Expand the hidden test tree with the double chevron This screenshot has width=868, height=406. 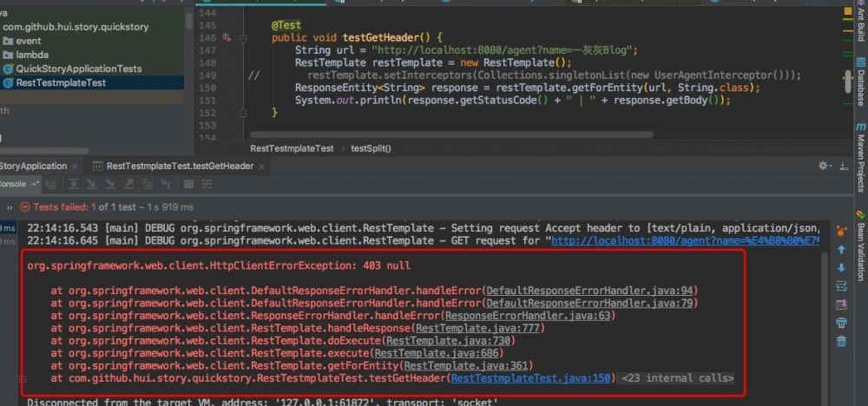pos(10,206)
